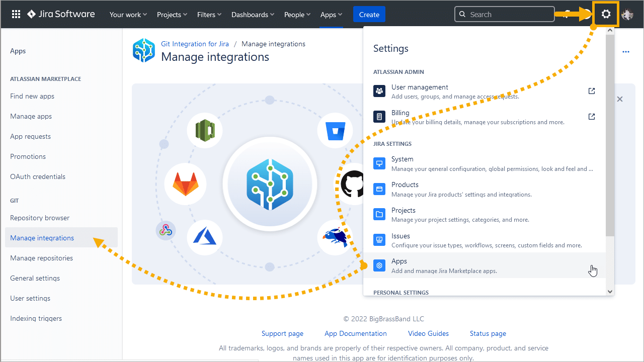Select User management in Settings menu
This screenshot has height=362, width=644.
[485, 92]
